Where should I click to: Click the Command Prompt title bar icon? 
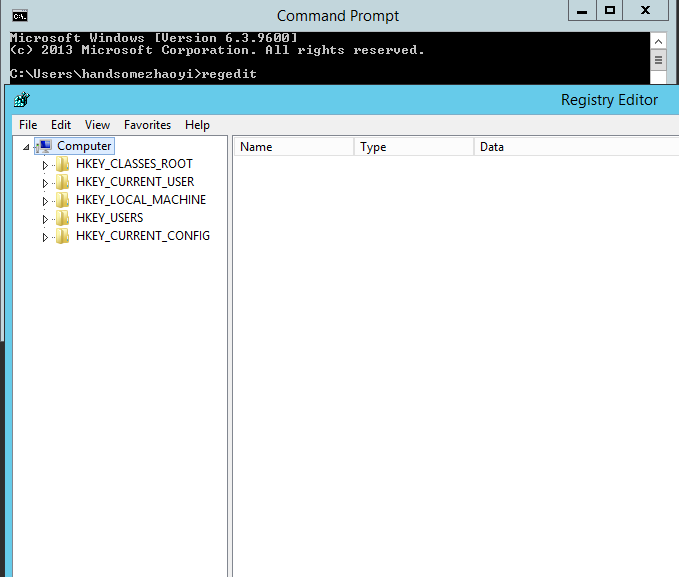(x=19, y=15)
